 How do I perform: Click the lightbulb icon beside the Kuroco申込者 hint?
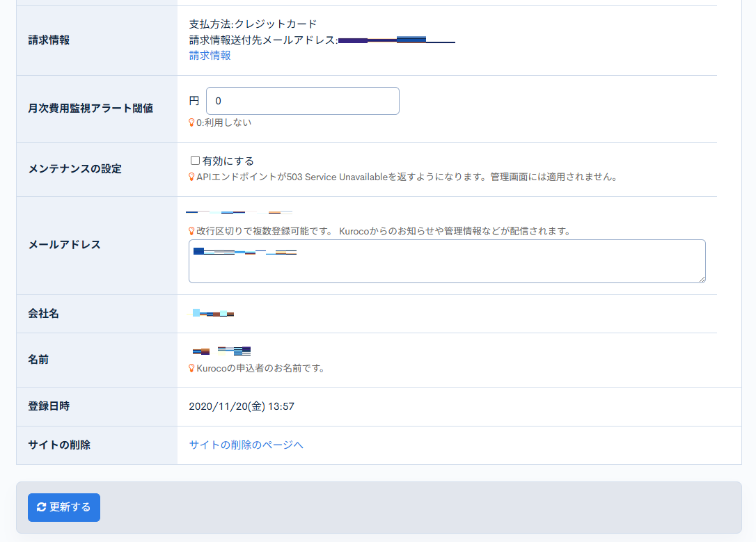(190, 369)
